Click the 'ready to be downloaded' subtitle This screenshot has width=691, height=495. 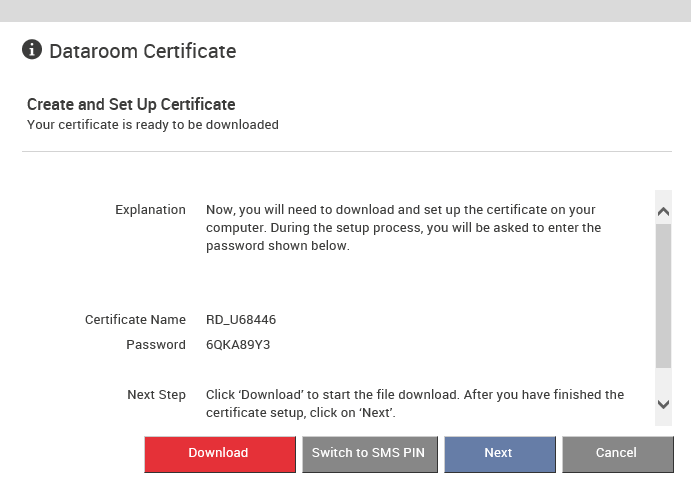pos(152,125)
